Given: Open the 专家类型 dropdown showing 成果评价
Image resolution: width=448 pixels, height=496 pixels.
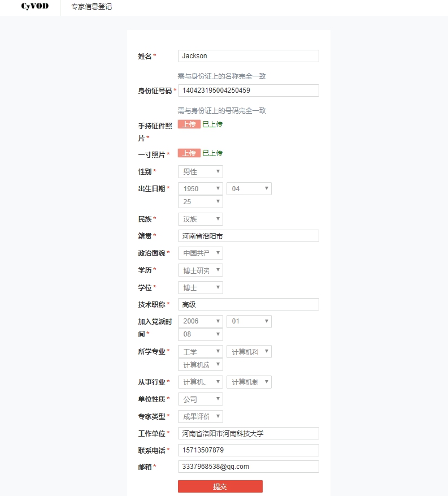Looking at the screenshot, I should 201,417.
